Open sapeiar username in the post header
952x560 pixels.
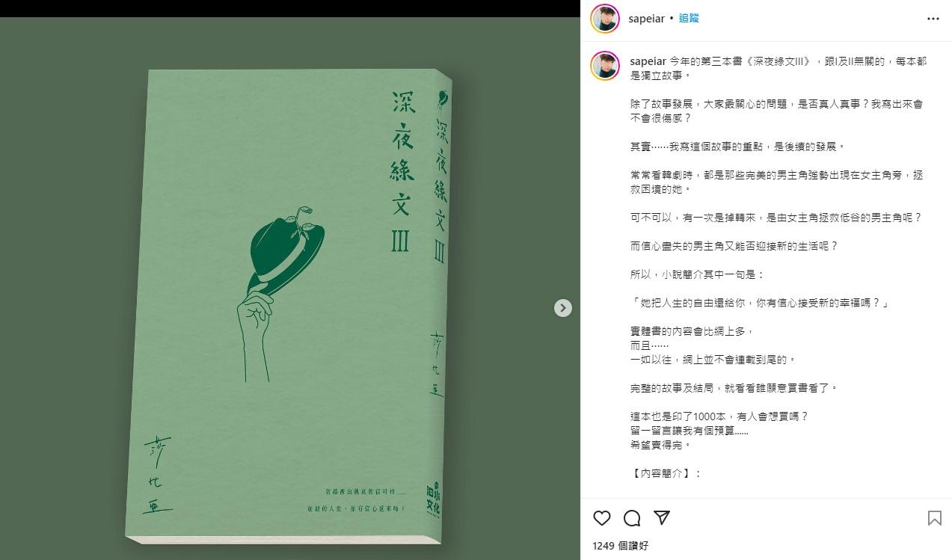(647, 18)
